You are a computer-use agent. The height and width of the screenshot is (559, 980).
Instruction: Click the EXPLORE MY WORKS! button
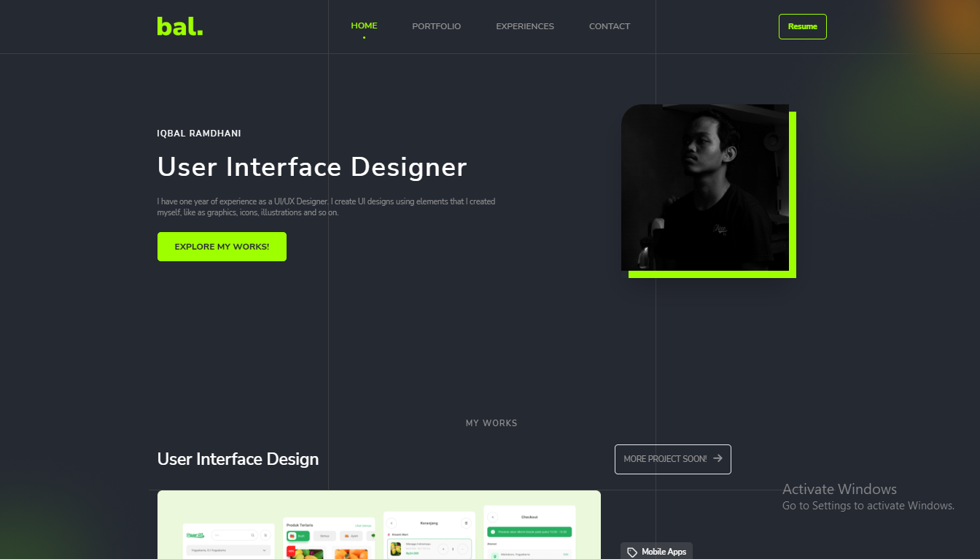click(222, 247)
